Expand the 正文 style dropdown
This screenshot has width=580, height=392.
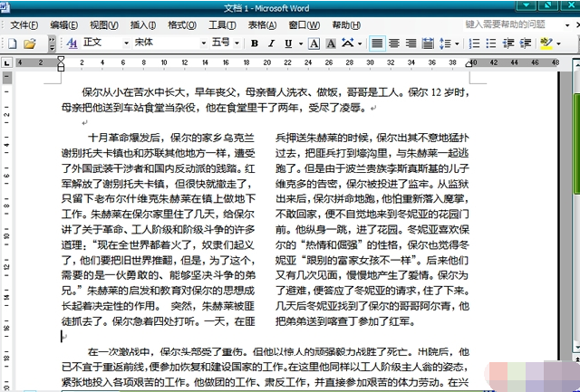[x=124, y=43]
